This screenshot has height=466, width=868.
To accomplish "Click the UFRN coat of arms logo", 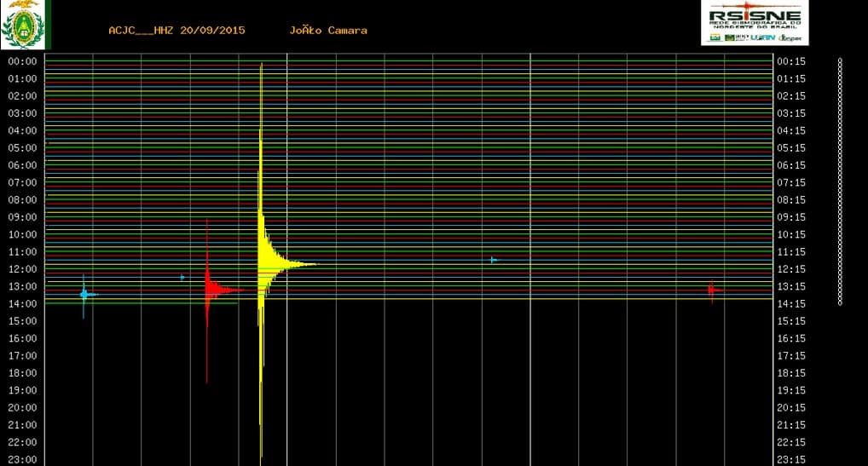I will tap(23, 25).
